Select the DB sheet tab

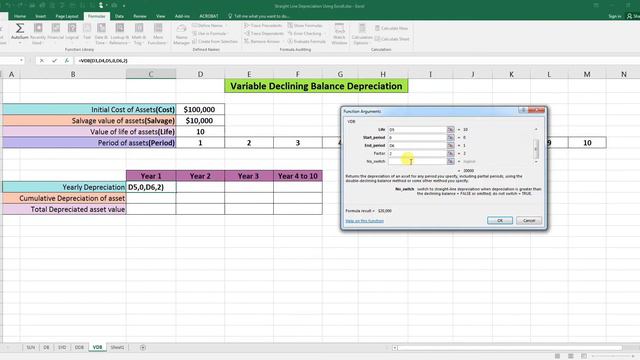point(46,347)
